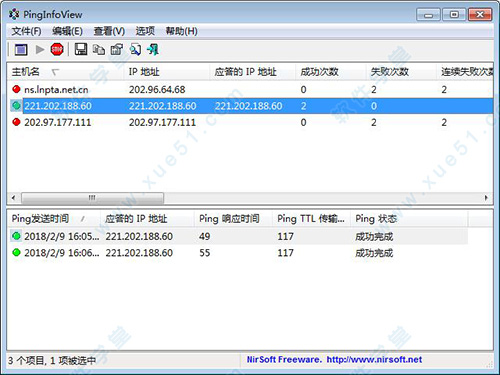Click the left scroll arrow of hosts list

tap(13, 198)
